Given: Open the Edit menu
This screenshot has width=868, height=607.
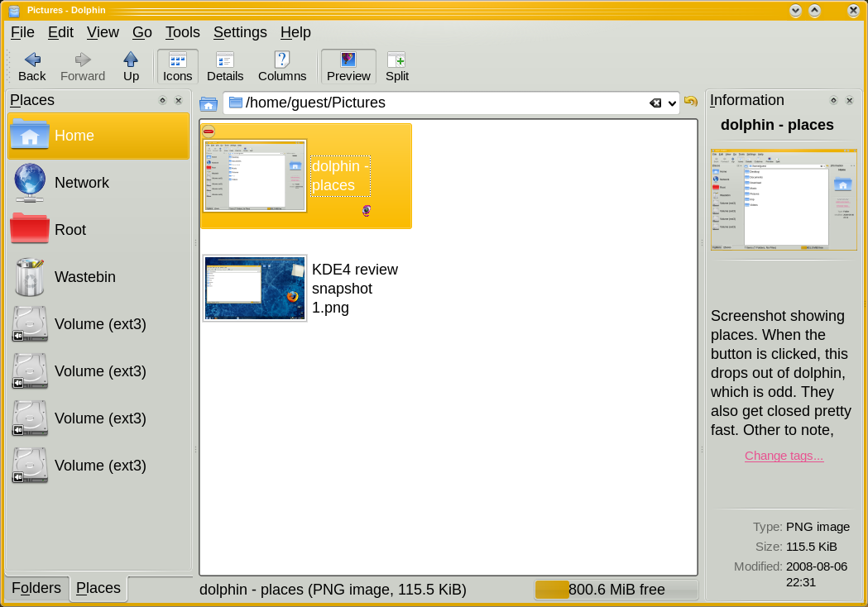Looking at the screenshot, I should [60, 32].
